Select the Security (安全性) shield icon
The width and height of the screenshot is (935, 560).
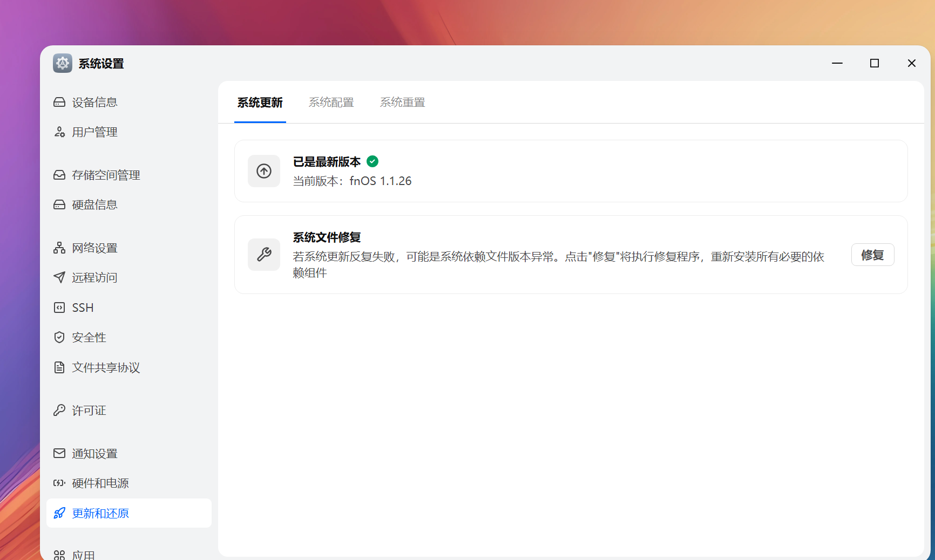[x=59, y=338]
